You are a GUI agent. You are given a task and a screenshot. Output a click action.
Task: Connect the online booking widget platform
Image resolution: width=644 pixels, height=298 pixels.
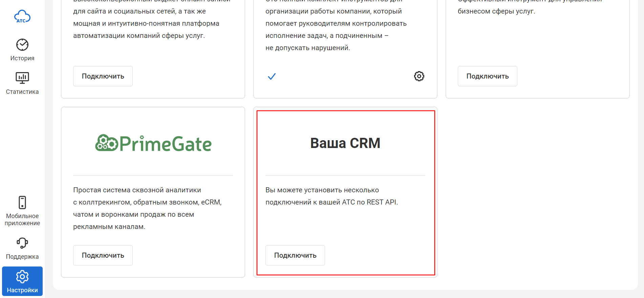point(103,76)
